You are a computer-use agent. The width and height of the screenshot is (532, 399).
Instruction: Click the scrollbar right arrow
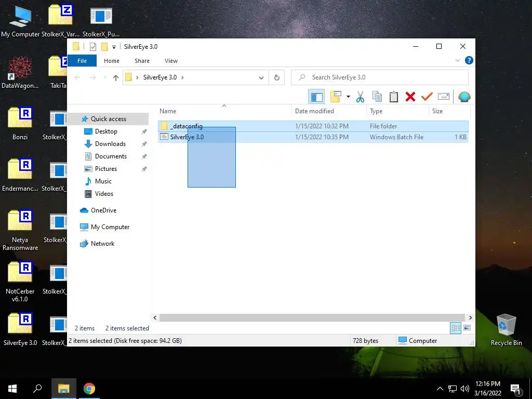click(x=470, y=317)
